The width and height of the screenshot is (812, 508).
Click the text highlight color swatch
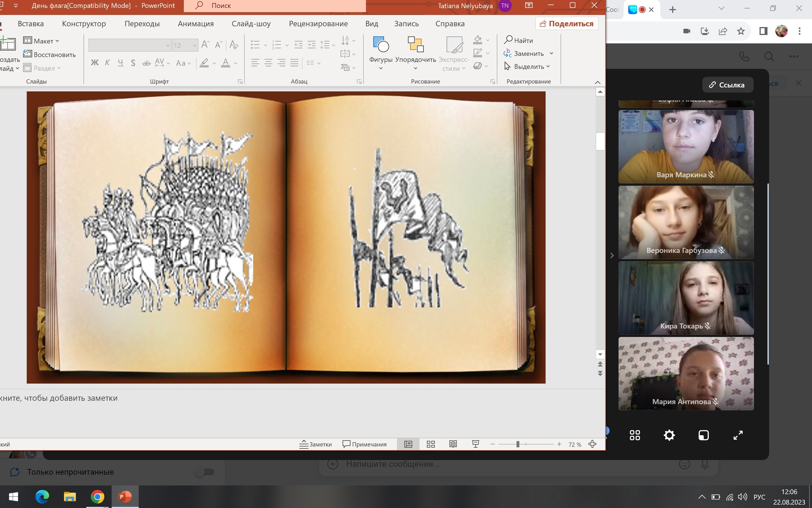coord(204,63)
